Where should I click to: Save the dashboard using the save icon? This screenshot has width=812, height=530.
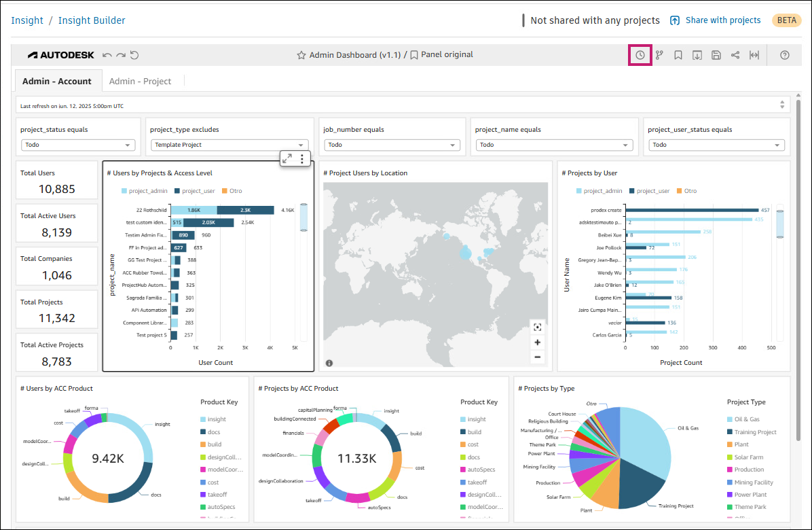tap(716, 54)
